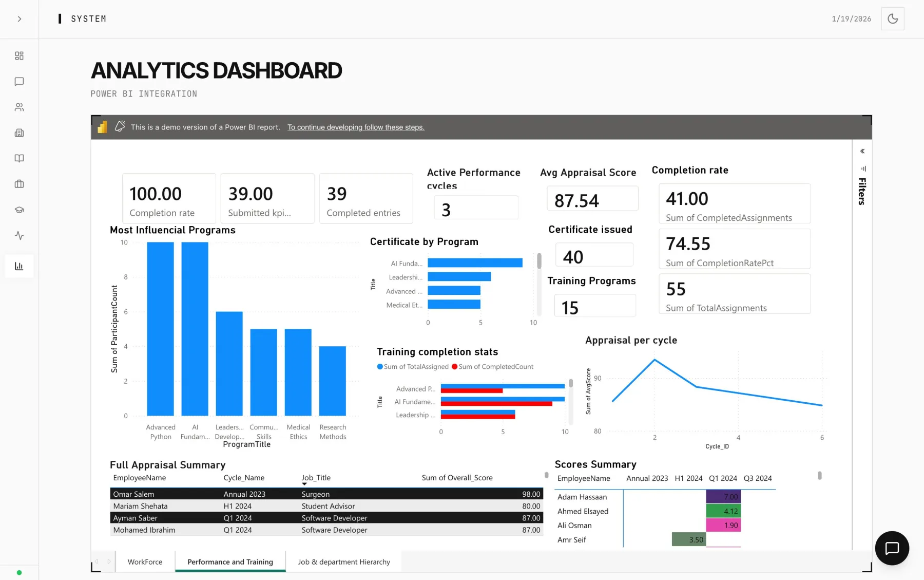The width and height of the screenshot is (924, 580).
Task: Click the Power BI logo in banner
Action: click(102, 127)
